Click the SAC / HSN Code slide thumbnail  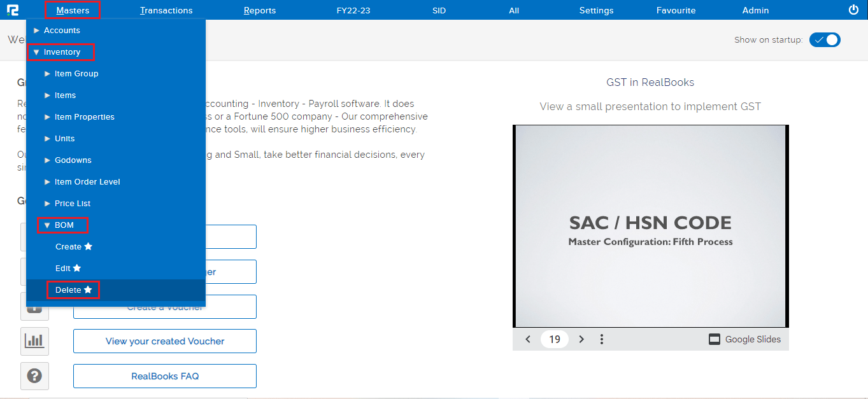point(650,227)
